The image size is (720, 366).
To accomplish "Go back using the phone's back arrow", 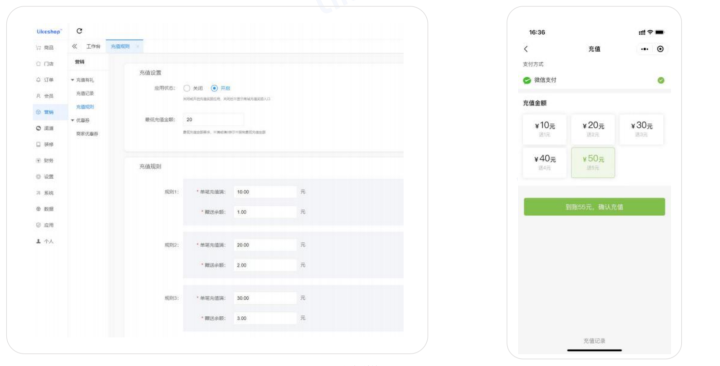I will [x=526, y=49].
